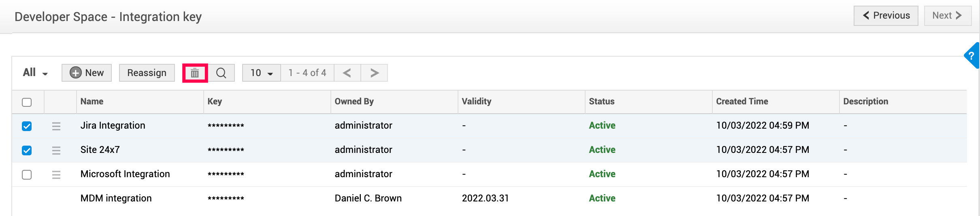Open the 10 rows-per-page dropdown
Image resolution: width=980 pixels, height=216 pixels.
pos(261,73)
